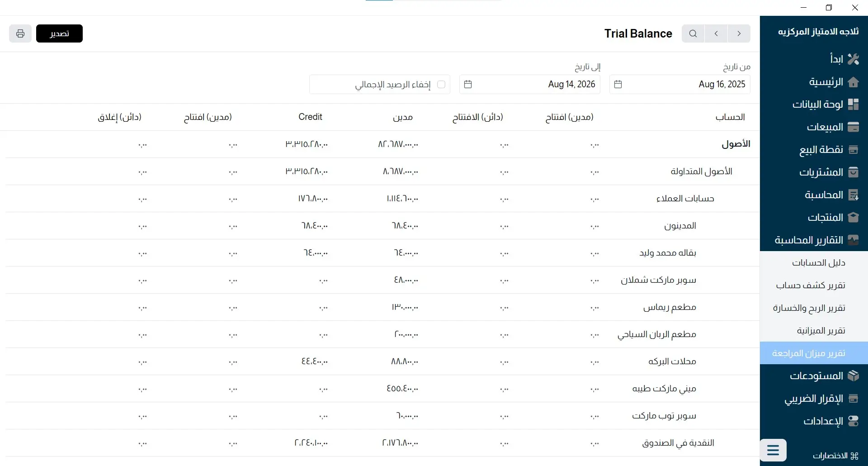This screenshot has height=466, width=868.
Task: Open the From Date picker calendar icon
Action: point(618,85)
